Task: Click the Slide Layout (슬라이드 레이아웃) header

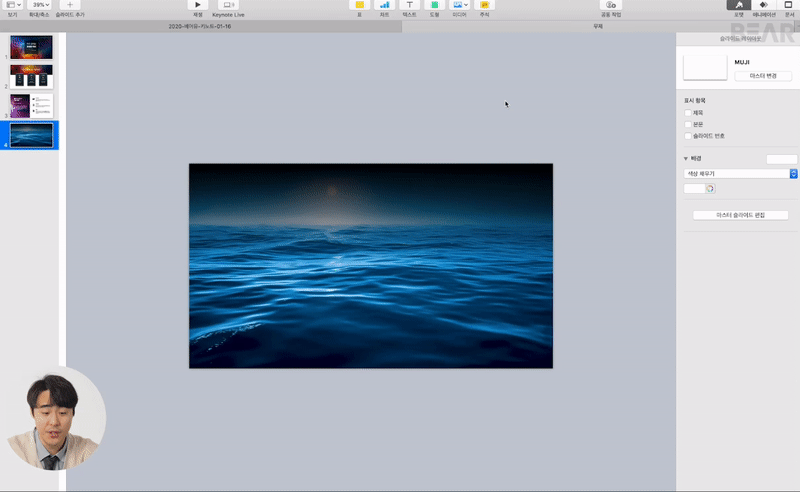Action: click(740, 39)
